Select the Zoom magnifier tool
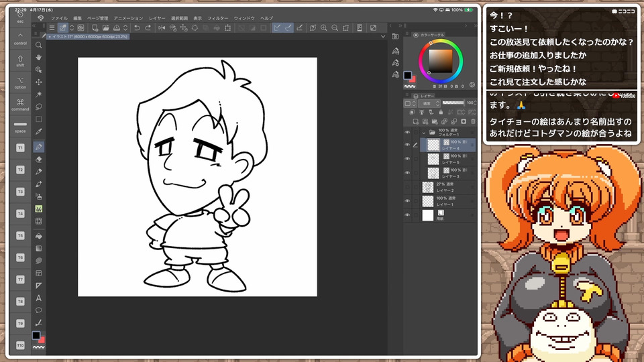644x362 pixels. pyautogui.click(x=39, y=45)
